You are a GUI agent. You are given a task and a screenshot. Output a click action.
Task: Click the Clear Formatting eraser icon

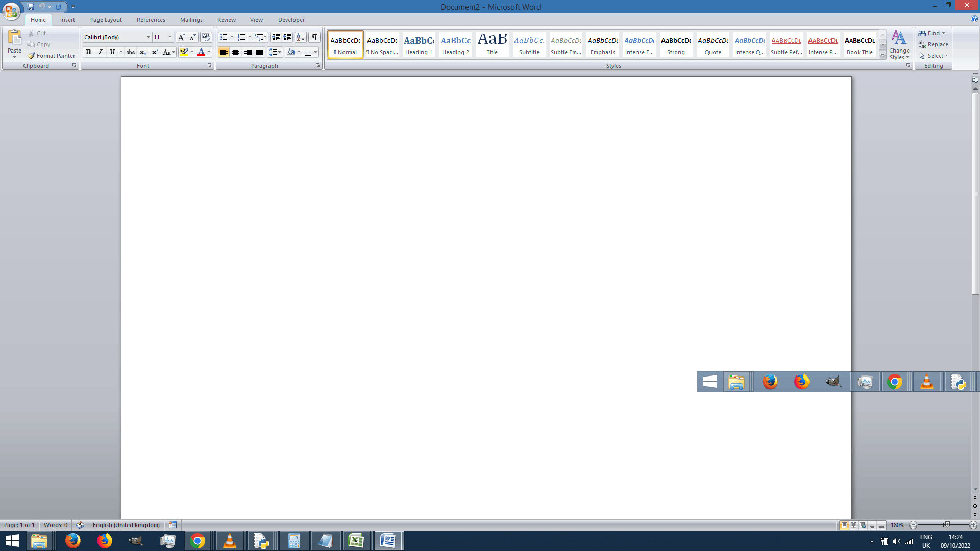click(206, 37)
